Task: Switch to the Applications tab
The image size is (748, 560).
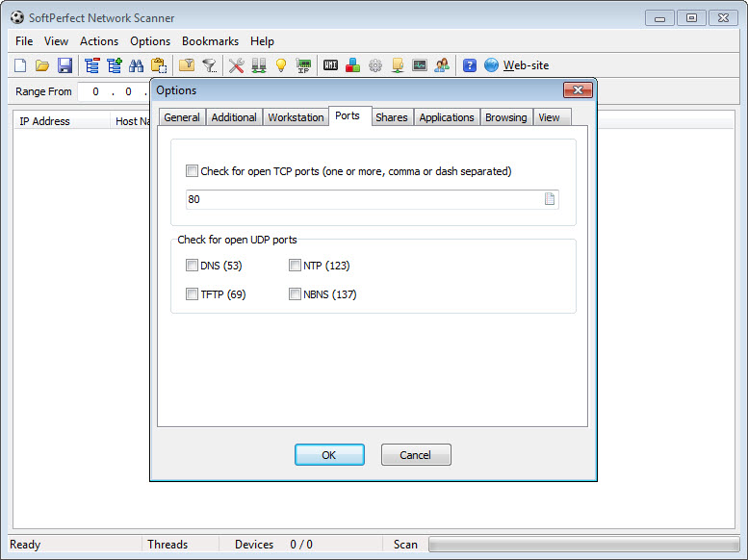Action: [x=447, y=117]
